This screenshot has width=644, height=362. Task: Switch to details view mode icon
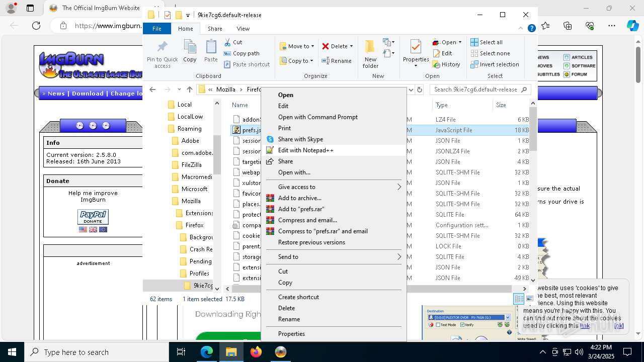(x=519, y=299)
